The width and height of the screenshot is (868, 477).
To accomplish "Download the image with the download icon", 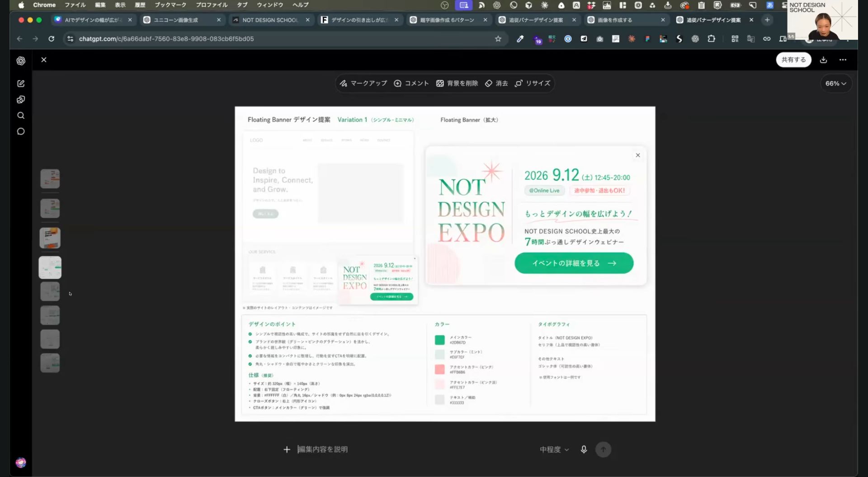I will click(x=824, y=60).
